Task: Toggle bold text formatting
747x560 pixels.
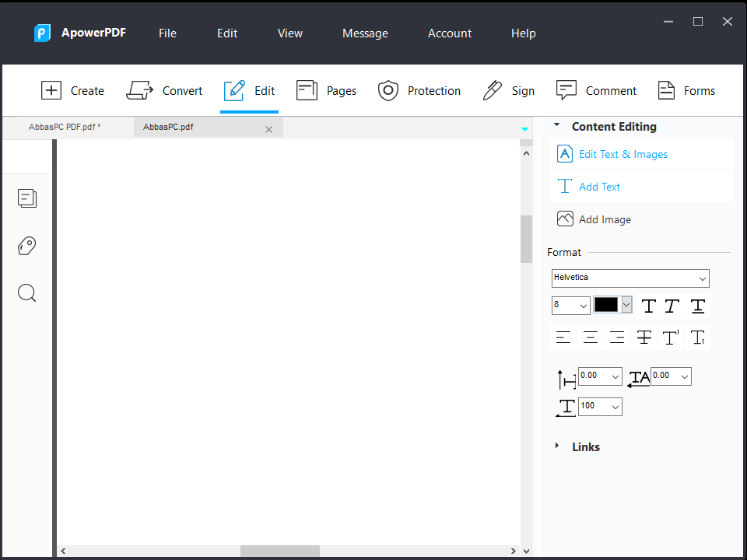Action: pyautogui.click(x=648, y=306)
